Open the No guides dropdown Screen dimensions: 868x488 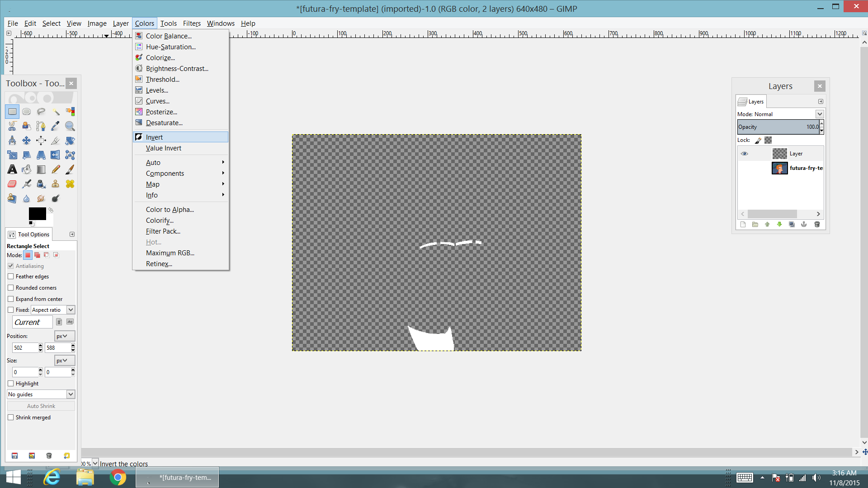pyautogui.click(x=41, y=394)
